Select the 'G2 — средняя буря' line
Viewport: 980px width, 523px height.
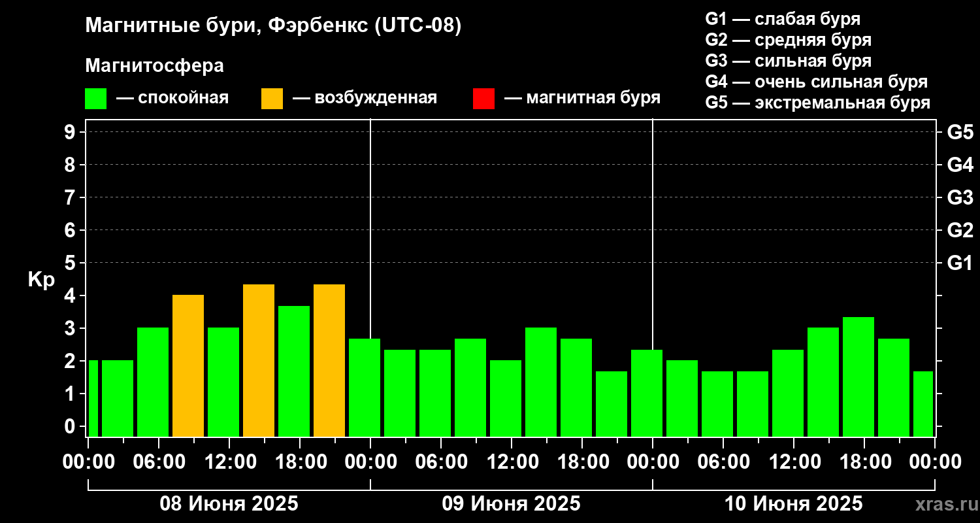coord(789,40)
